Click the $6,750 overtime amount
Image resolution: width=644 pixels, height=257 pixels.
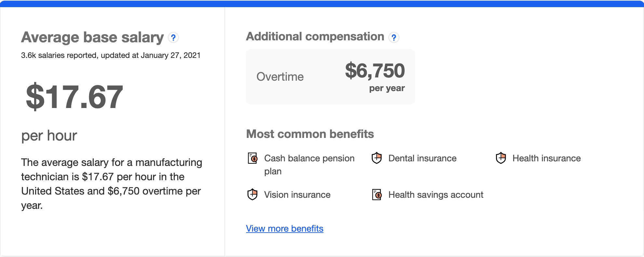[x=375, y=71]
